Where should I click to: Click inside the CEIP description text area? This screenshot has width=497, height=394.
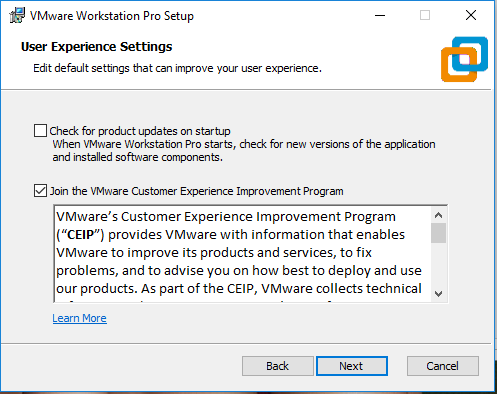tap(243, 254)
